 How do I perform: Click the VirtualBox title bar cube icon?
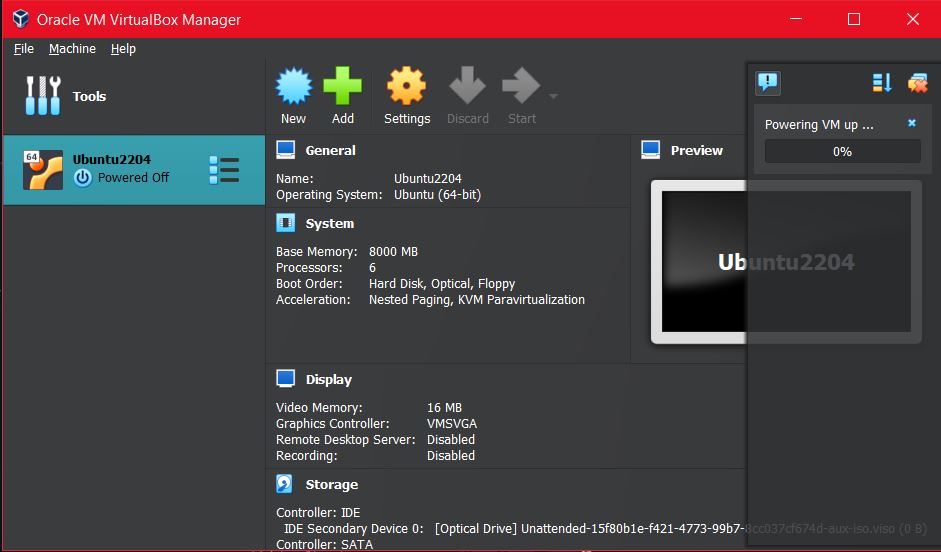[20, 19]
